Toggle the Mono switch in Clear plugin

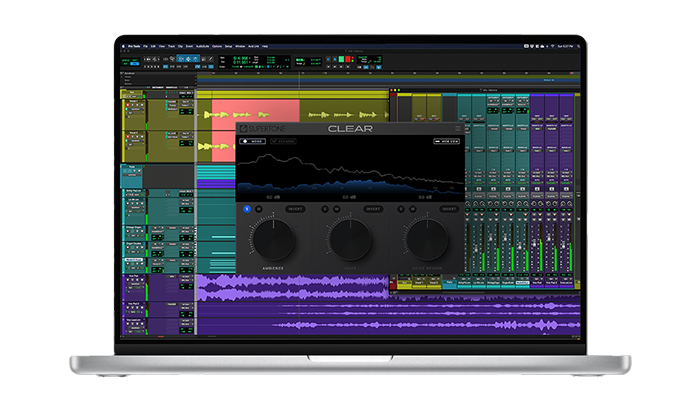tap(250, 142)
